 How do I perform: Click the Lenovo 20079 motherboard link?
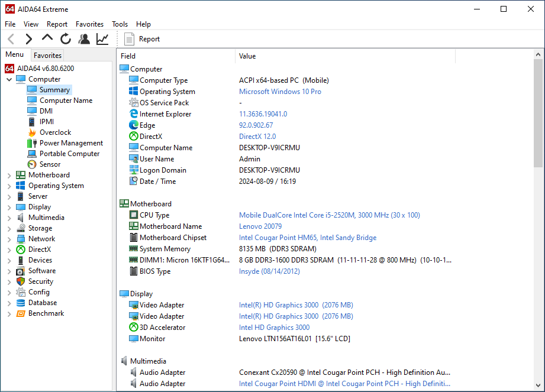[260, 226]
